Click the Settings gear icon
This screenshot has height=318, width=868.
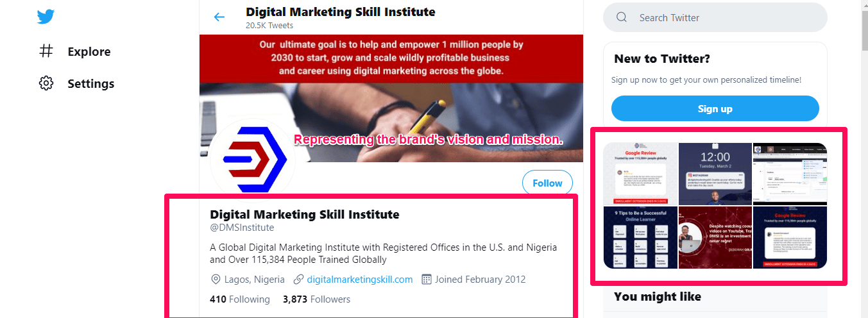click(46, 83)
